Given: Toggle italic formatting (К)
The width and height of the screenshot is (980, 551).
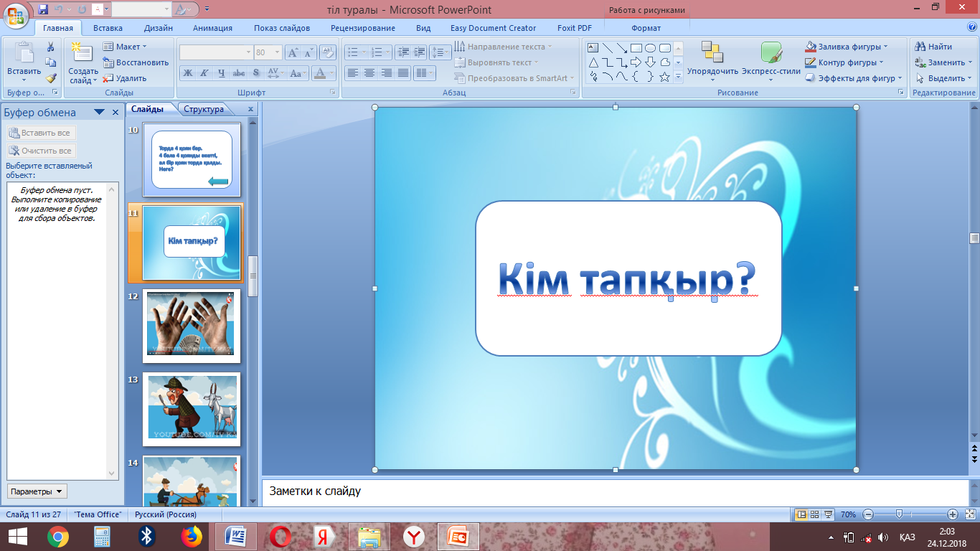Looking at the screenshot, I should pos(204,73).
